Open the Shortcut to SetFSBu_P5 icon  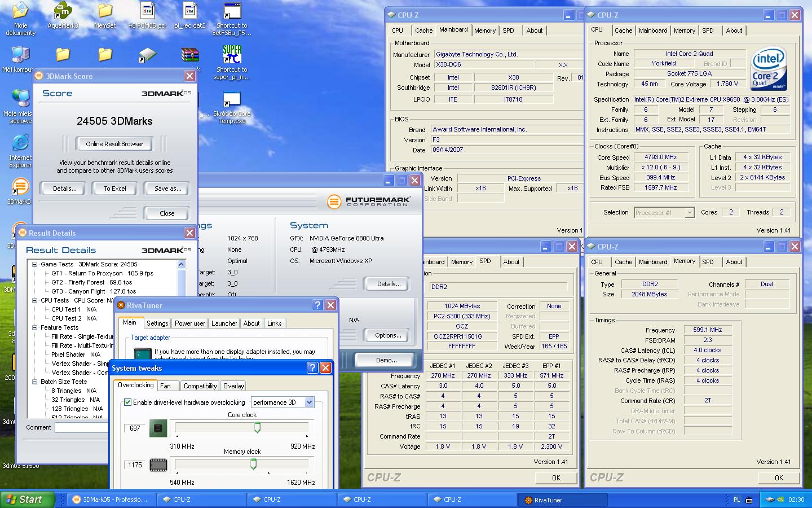click(x=232, y=11)
